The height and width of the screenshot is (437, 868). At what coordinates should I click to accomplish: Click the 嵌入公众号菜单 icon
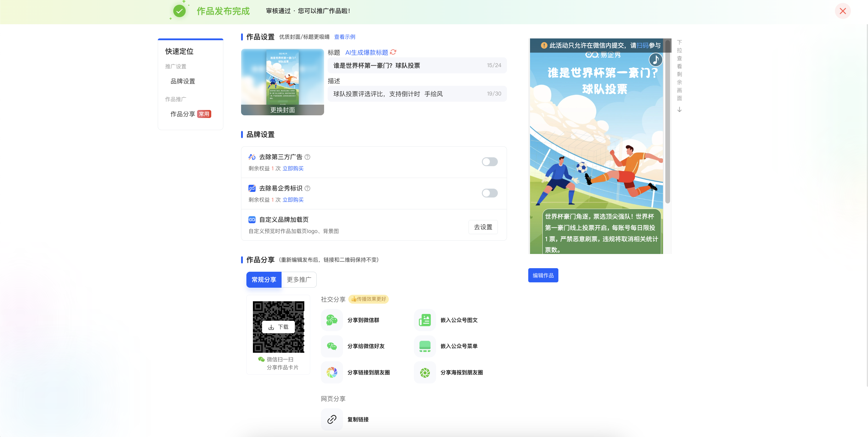425,346
